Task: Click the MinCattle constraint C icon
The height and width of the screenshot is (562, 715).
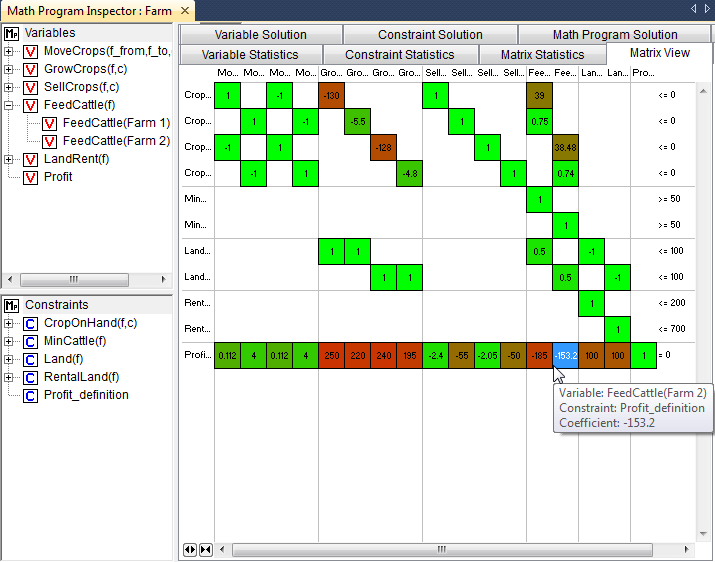Action: (x=30, y=342)
